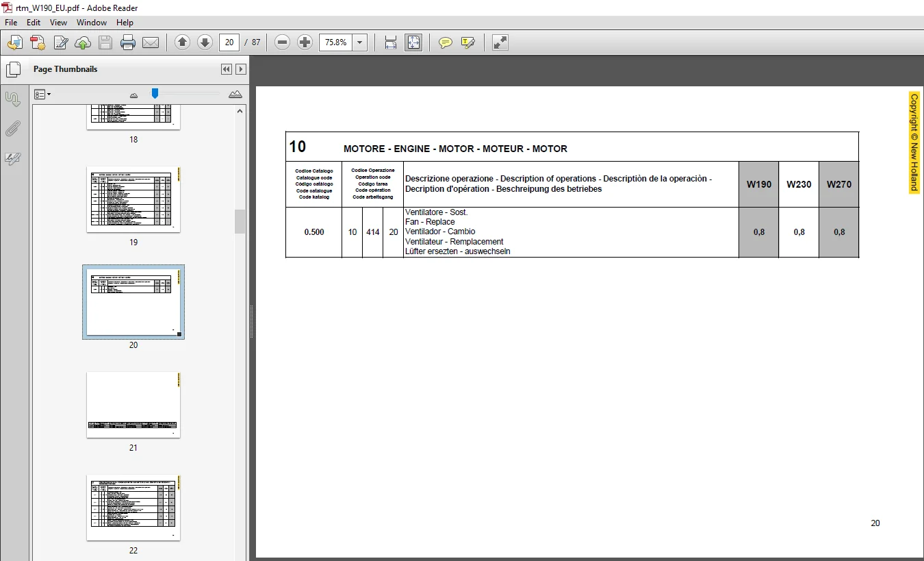Click the page number field showing 20
The width and height of the screenshot is (924, 561).
click(x=229, y=42)
